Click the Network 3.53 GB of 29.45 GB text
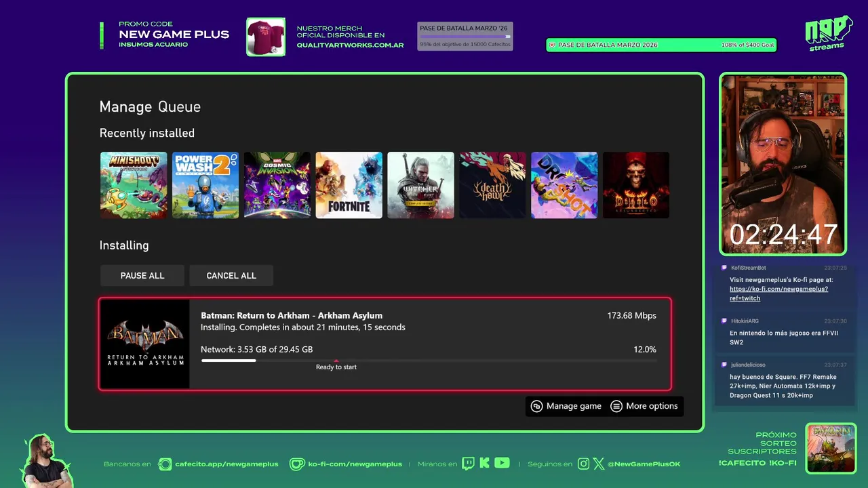The width and height of the screenshot is (868, 488). (256, 350)
